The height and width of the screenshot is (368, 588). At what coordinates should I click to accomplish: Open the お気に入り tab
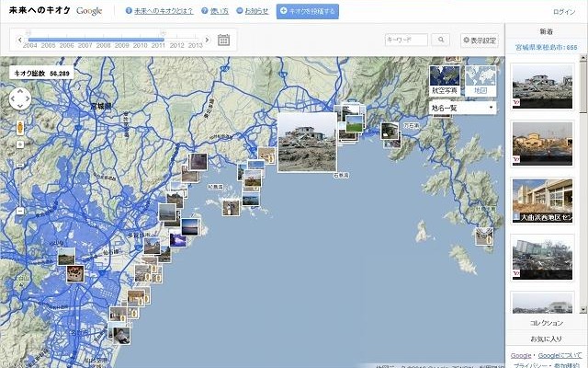coord(546,339)
